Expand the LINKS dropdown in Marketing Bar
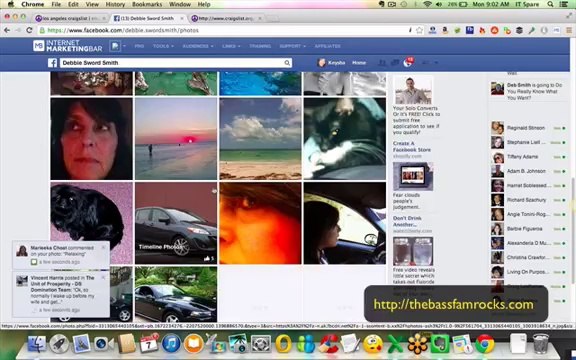576x360 pixels. pos(231,46)
